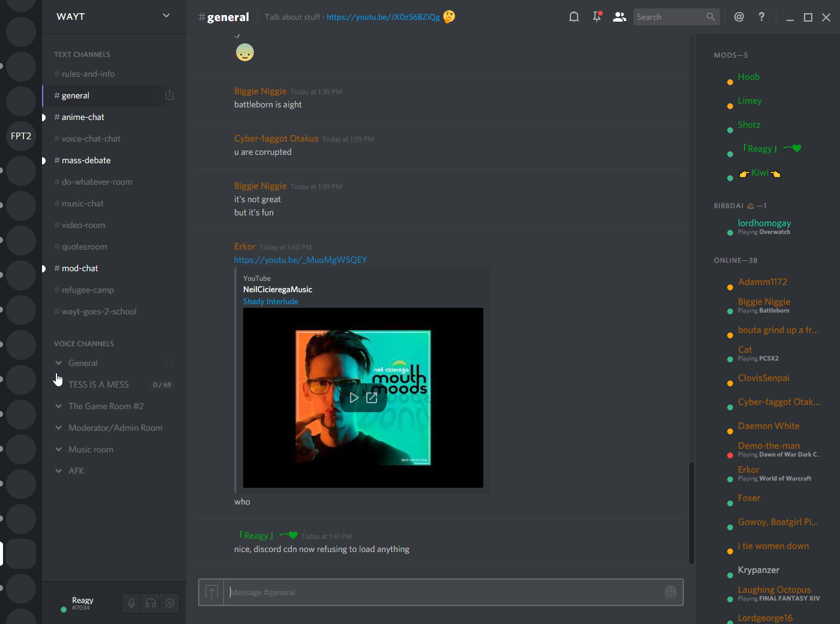
Task: Open the video-room channel
Action: (x=113, y=225)
